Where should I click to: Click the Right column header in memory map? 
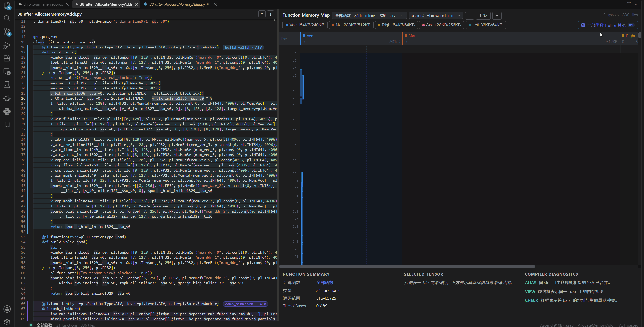pyautogui.click(x=629, y=38)
